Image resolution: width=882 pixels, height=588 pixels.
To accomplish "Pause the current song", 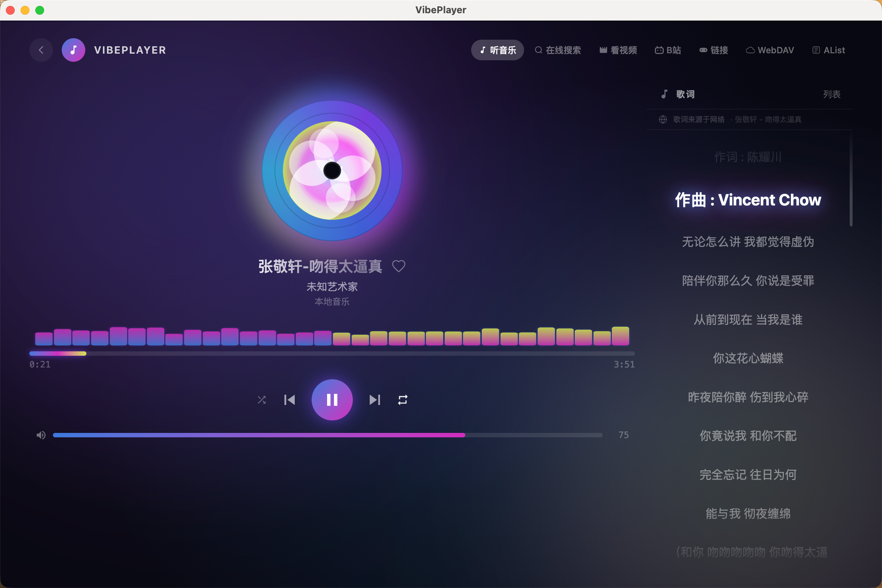I will [332, 400].
